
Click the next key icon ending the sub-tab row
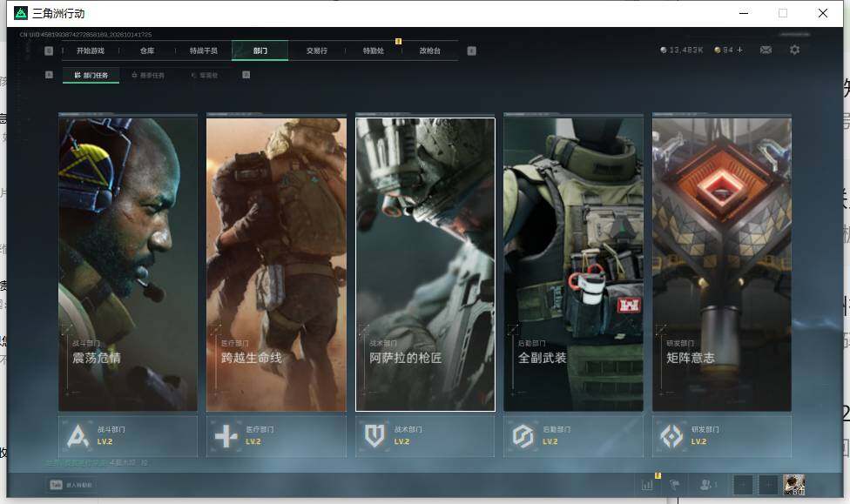click(246, 75)
